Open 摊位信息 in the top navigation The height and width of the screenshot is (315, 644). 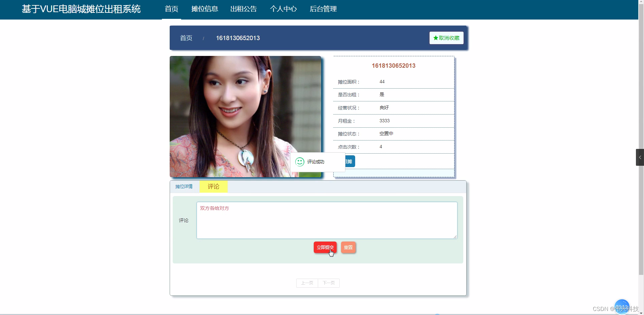click(x=205, y=9)
